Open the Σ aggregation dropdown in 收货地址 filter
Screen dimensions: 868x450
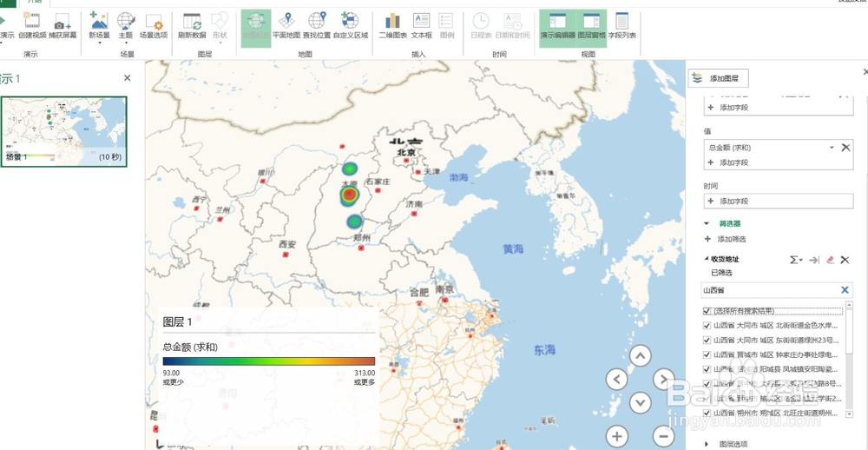pos(796,260)
